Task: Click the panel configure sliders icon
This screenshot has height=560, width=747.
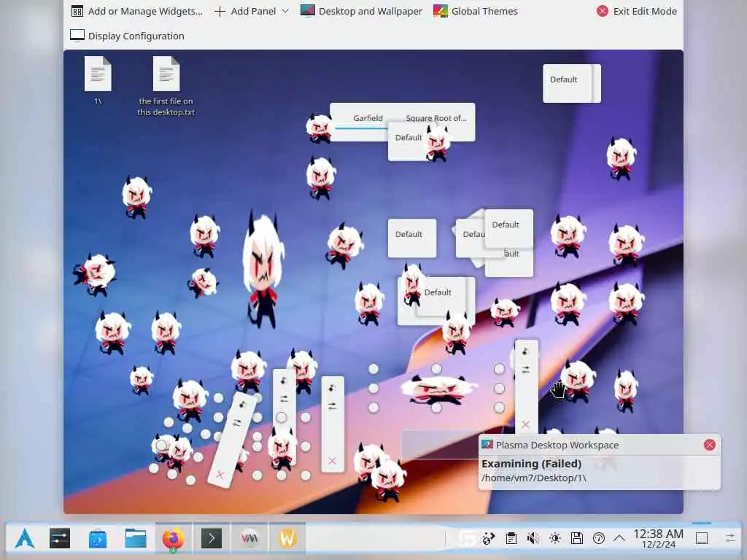Action: pyautogui.click(x=729, y=539)
